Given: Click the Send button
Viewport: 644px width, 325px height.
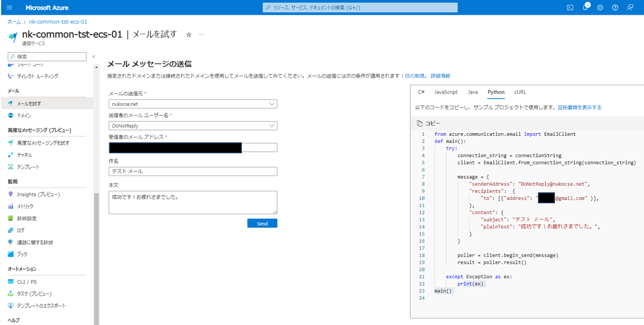Looking at the screenshot, I should click(x=262, y=223).
